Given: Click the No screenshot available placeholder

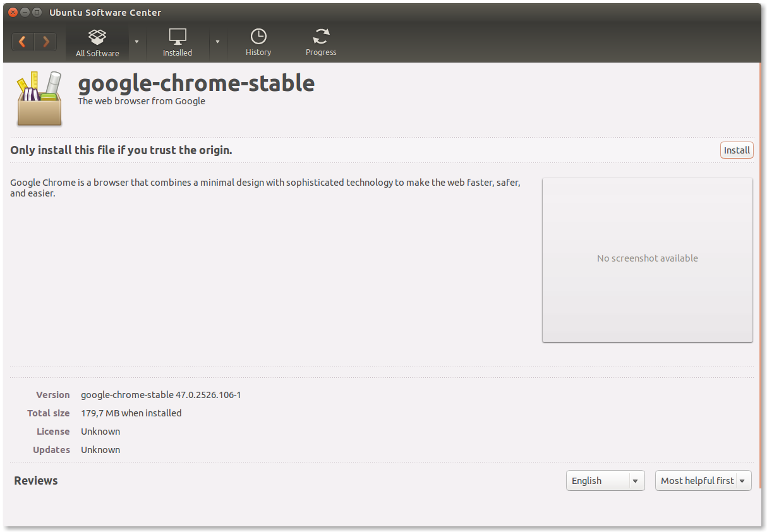Looking at the screenshot, I should 647,258.
